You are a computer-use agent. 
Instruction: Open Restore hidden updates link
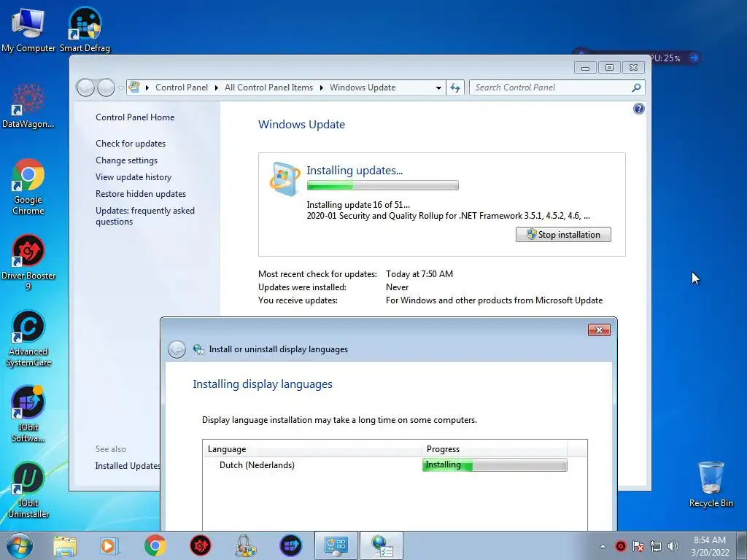pyautogui.click(x=141, y=194)
